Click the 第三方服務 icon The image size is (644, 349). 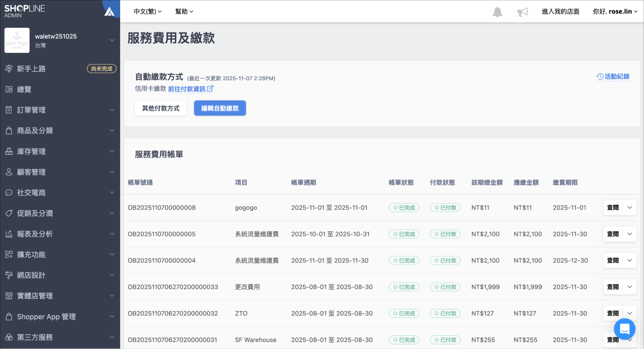9,337
